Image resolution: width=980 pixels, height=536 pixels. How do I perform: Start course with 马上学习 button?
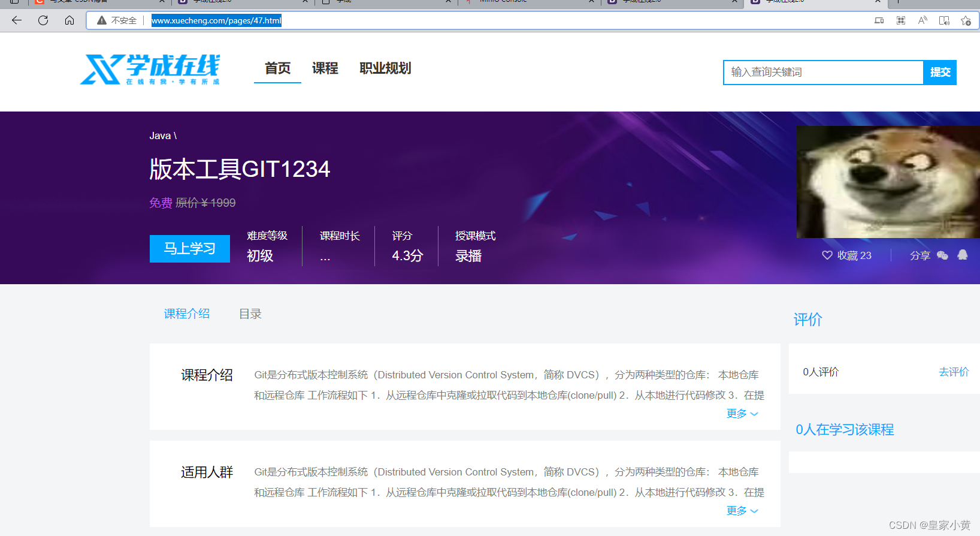190,249
